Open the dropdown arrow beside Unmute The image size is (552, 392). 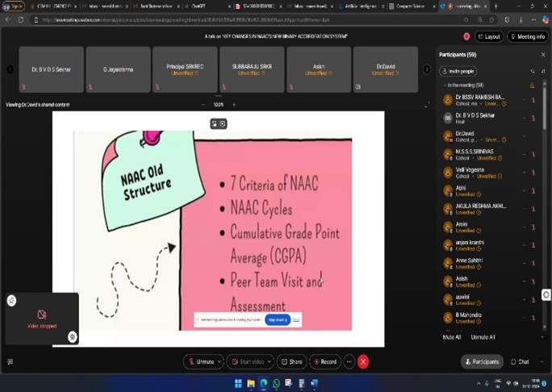coord(219,362)
